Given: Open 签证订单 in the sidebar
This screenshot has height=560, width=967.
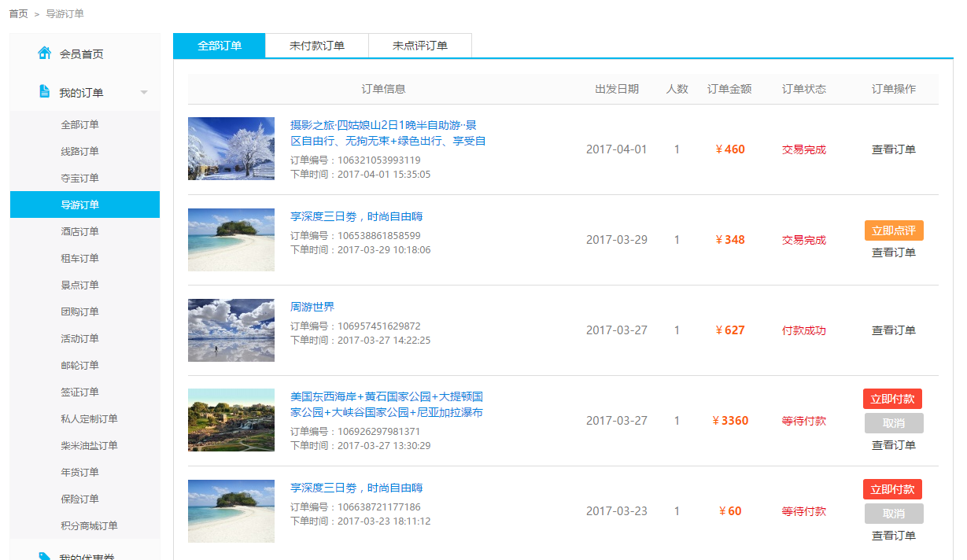Looking at the screenshot, I should (x=80, y=392).
